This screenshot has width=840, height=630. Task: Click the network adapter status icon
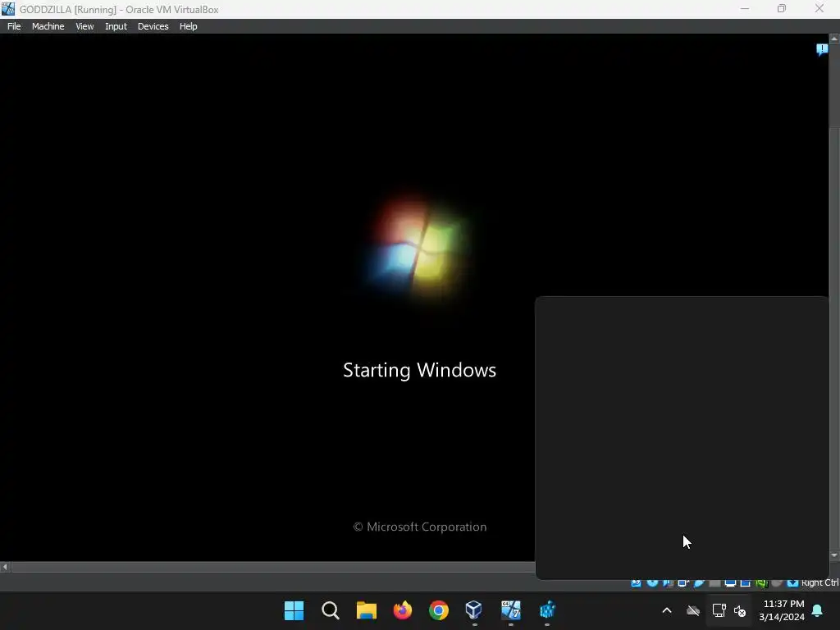tap(683, 583)
